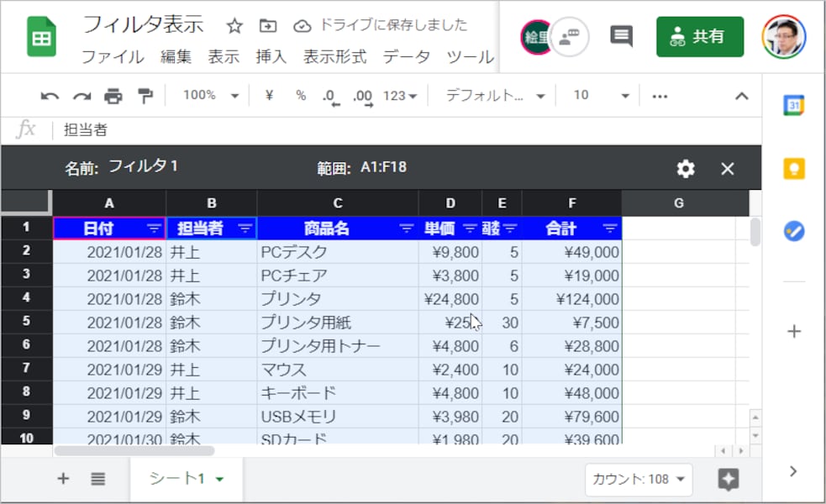Select cell containing USBメモリ

338,417
